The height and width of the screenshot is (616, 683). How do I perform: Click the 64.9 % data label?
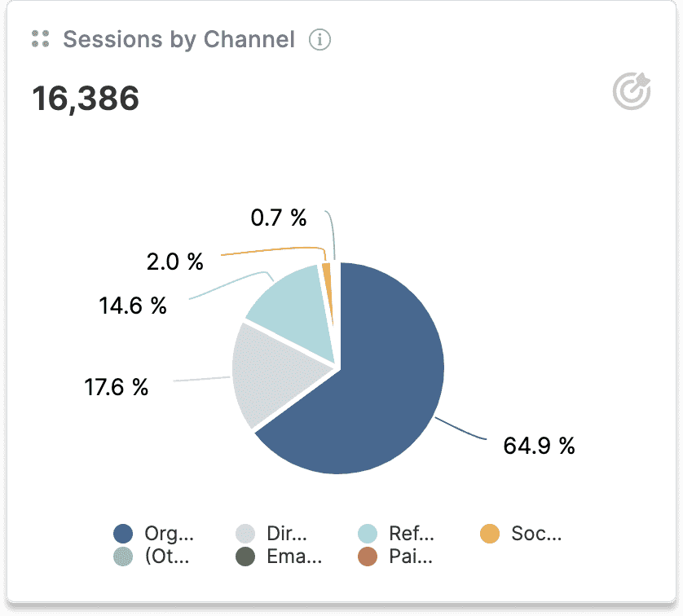539,446
